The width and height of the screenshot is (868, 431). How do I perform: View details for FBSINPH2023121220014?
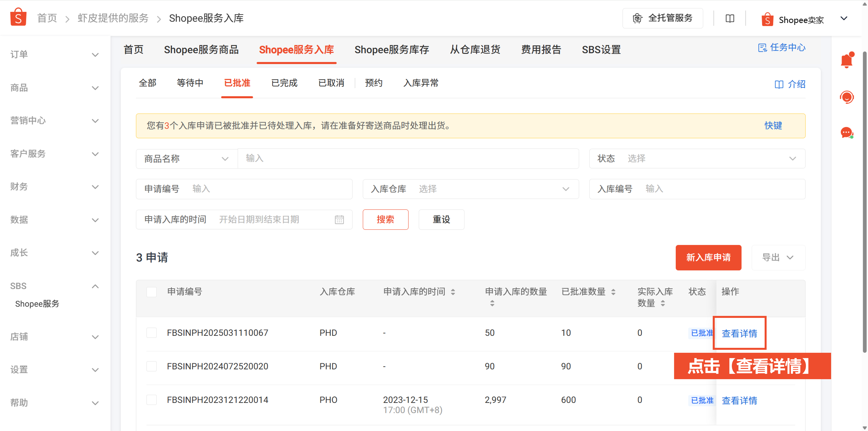point(739,400)
